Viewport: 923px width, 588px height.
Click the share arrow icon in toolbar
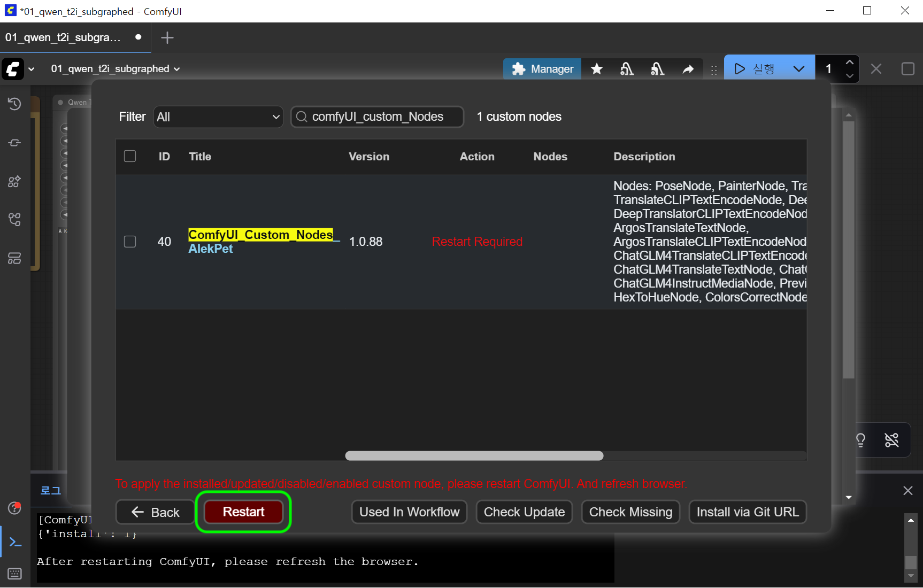[688, 69]
